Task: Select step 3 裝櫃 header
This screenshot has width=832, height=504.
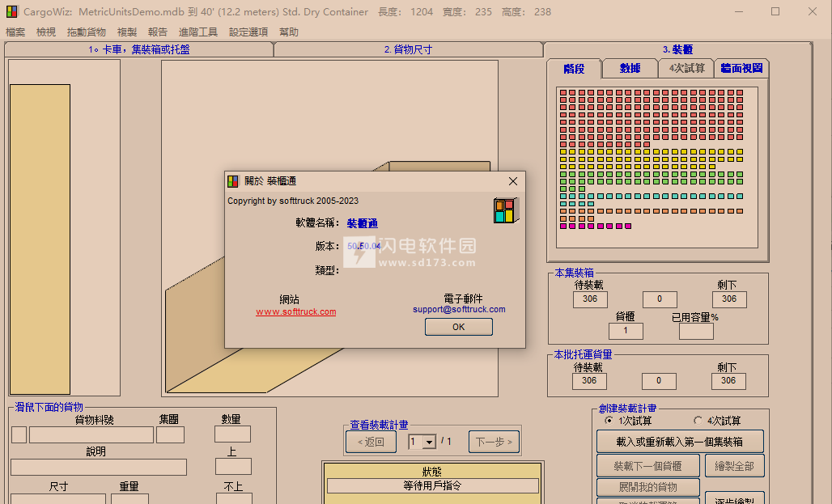Action: [x=677, y=49]
